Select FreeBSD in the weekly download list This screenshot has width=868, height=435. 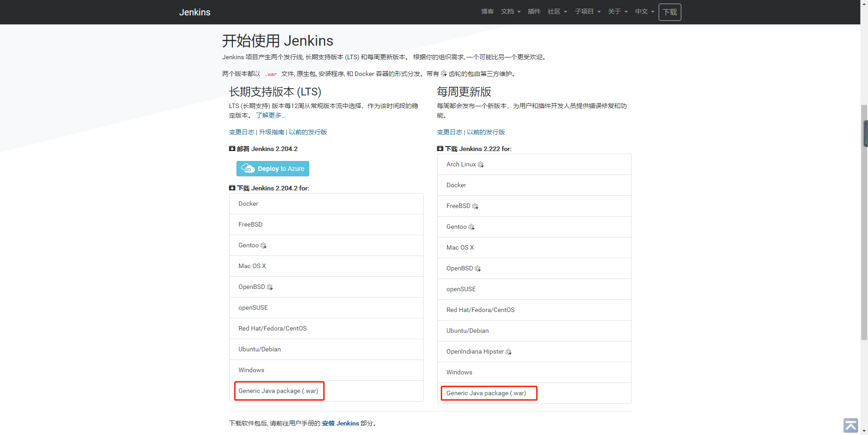click(x=534, y=206)
